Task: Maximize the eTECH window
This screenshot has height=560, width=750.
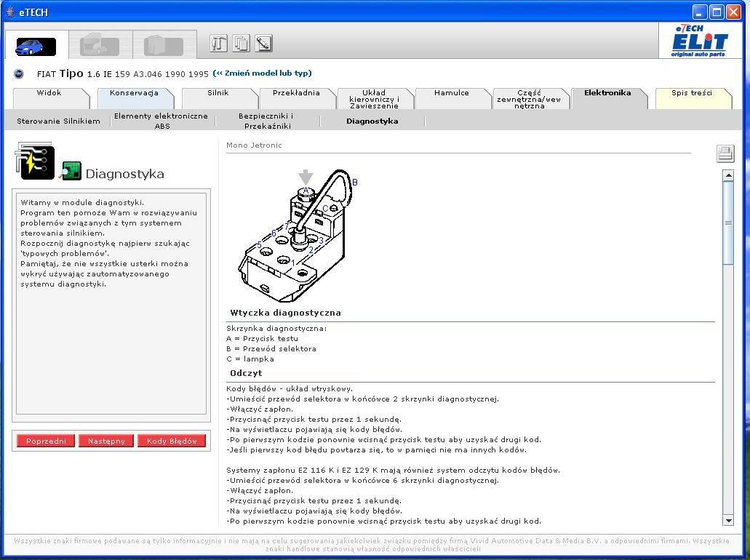Action: click(717, 12)
